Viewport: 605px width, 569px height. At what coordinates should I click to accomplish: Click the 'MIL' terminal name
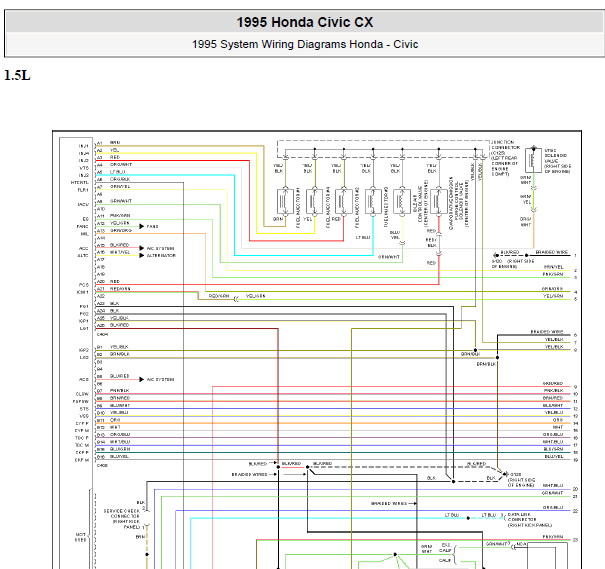pyautogui.click(x=85, y=234)
